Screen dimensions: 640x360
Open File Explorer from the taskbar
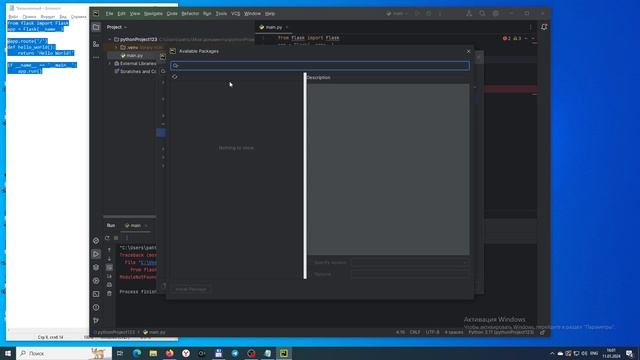[x=153, y=353]
